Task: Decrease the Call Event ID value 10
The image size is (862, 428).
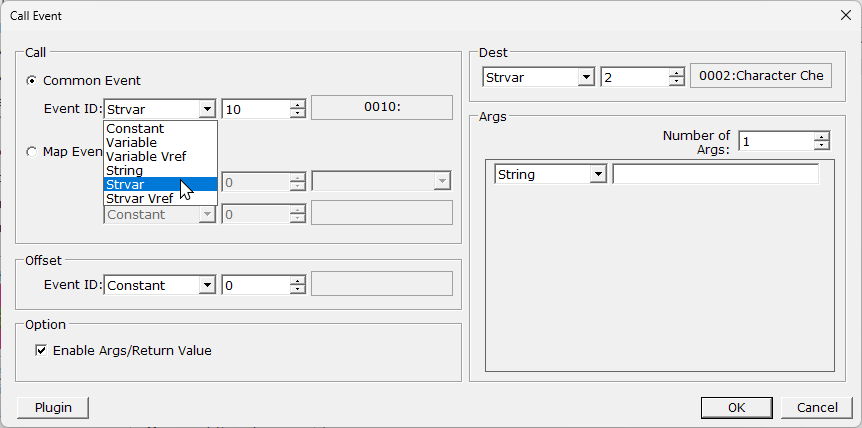Action: click(x=297, y=114)
